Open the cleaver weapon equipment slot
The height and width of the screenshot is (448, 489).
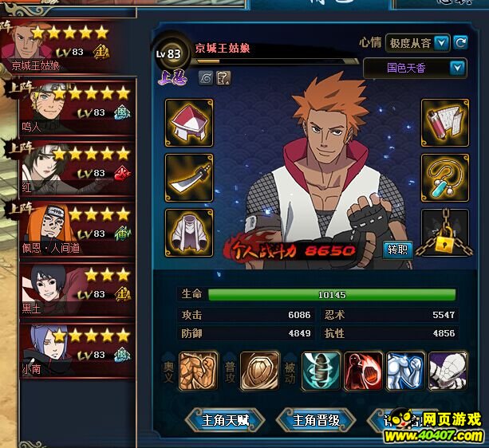pyautogui.click(x=189, y=178)
